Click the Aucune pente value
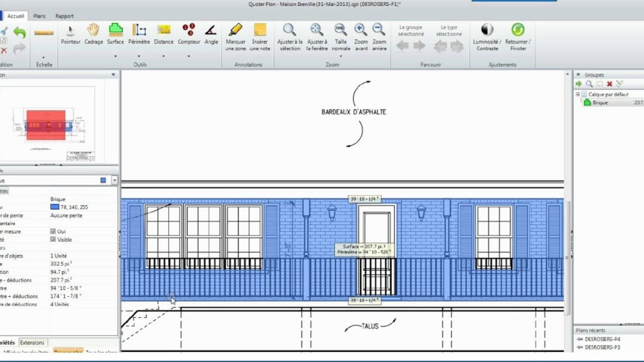 (66, 215)
